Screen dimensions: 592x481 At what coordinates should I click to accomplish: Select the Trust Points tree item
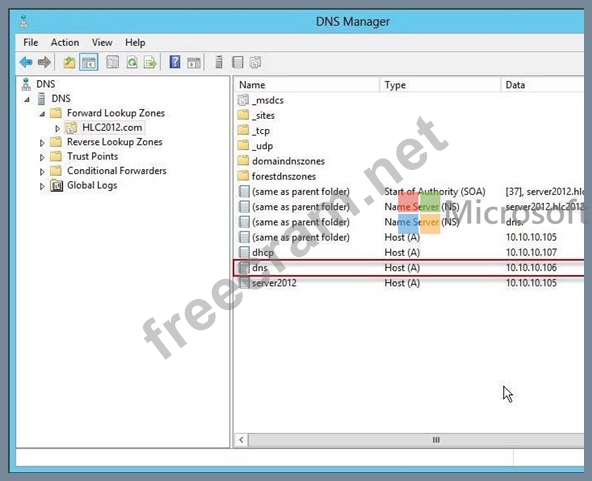coord(92,156)
